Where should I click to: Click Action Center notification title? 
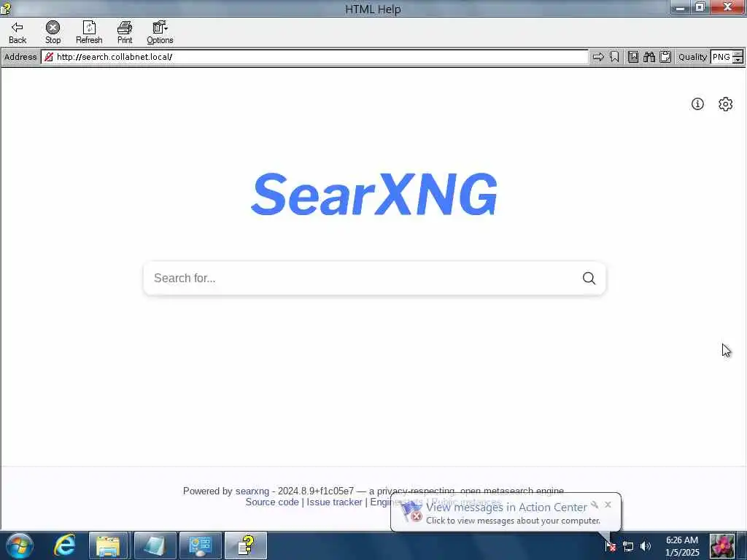(506, 507)
